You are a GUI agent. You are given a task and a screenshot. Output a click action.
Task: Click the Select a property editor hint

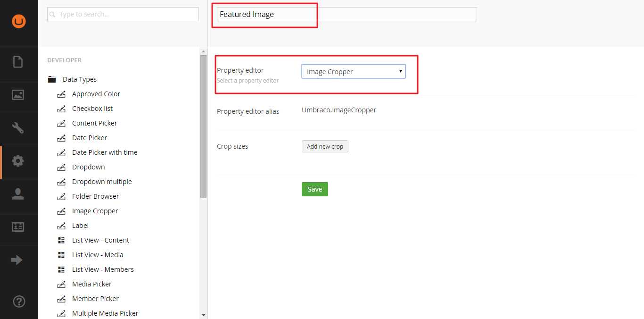[x=248, y=81]
